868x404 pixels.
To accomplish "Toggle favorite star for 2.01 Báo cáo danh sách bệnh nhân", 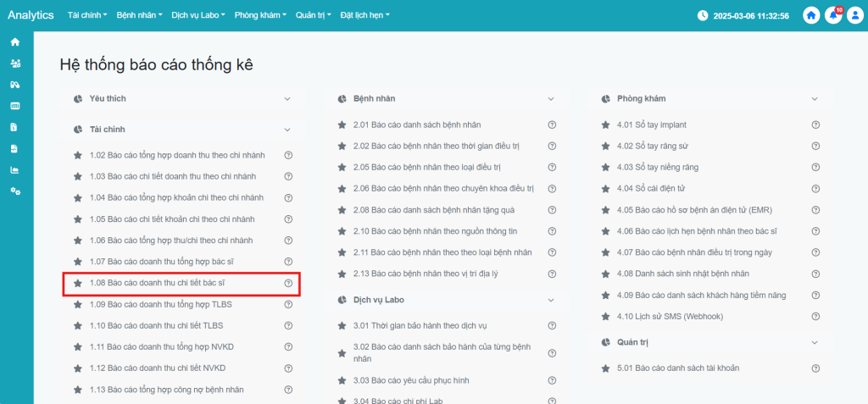I will click(x=342, y=125).
